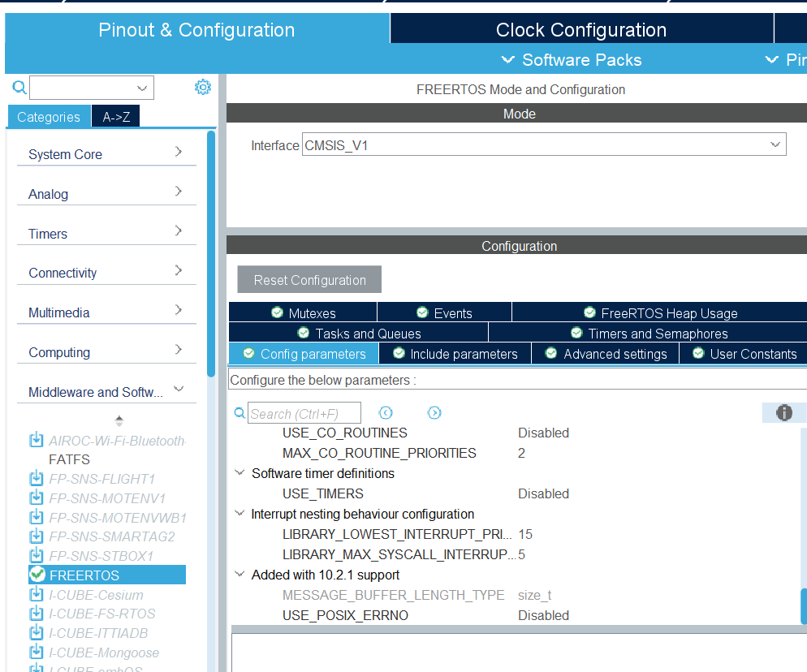The height and width of the screenshot is (672, 807).
Task: Expand the Analog category
Action: [179, 191]
